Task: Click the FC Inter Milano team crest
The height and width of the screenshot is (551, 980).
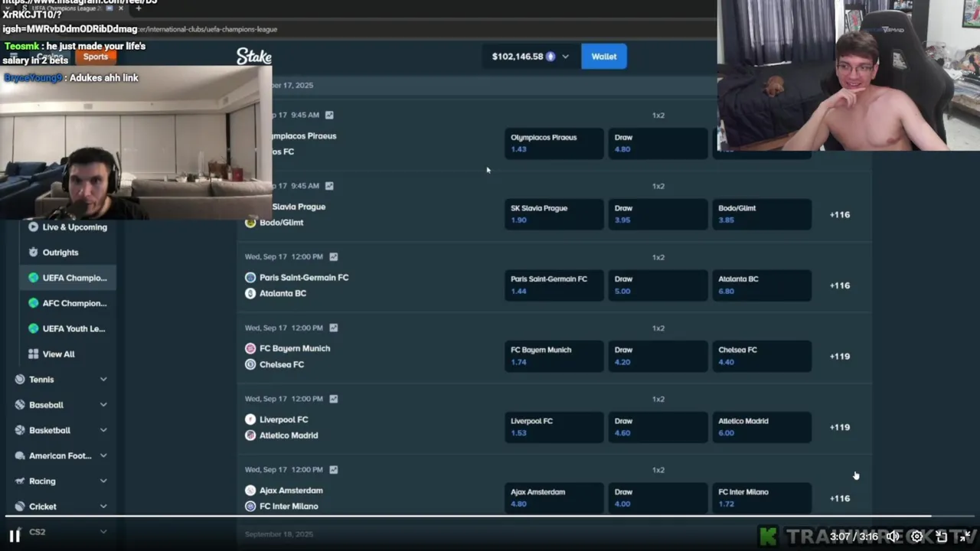Action: pos(250,507)
